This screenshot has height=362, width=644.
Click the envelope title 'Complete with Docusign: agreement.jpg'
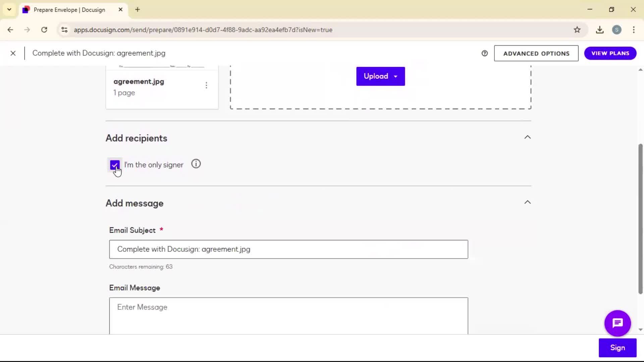[x=99, y=53]
